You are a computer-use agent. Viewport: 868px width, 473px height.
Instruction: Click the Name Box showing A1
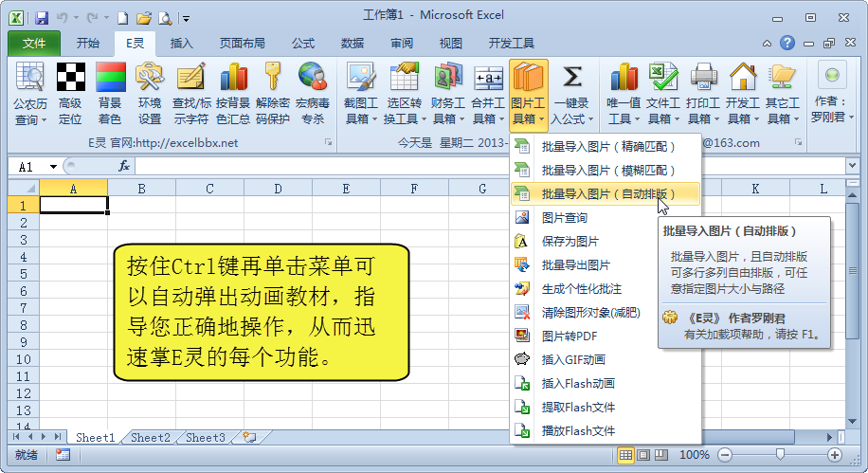[x=31, y=167]
